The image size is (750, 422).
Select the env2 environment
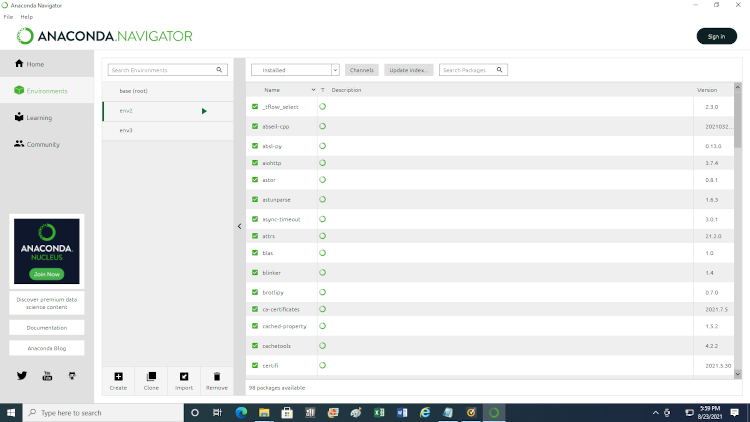pyautogui.click(x=168, y=111)
